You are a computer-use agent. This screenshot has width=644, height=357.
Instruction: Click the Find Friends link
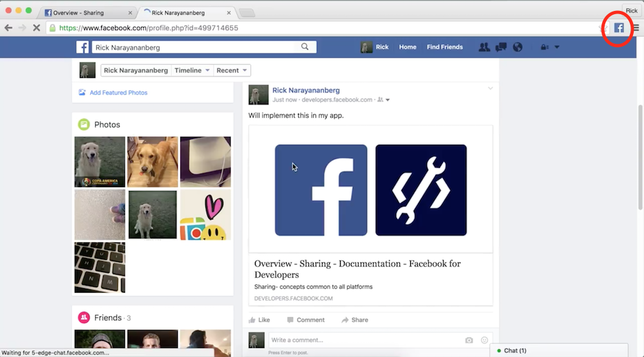point(444,47)
